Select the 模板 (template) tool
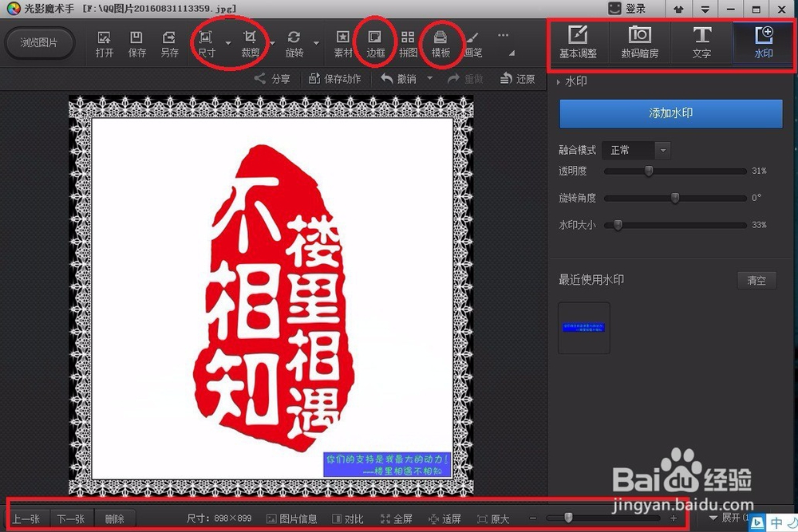This screenshot has height=532, width=798. (441, 44)
